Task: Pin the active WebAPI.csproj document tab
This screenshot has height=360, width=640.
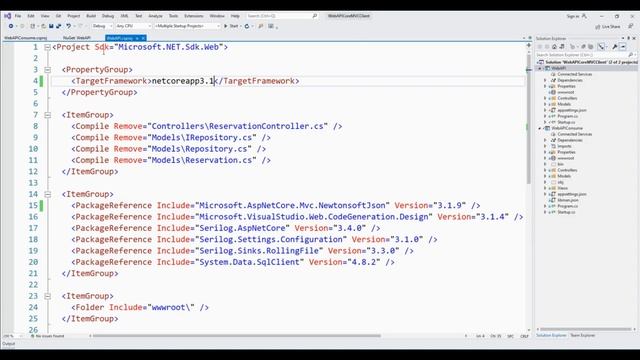Action: pyautogui.click(x=137, y=38)
